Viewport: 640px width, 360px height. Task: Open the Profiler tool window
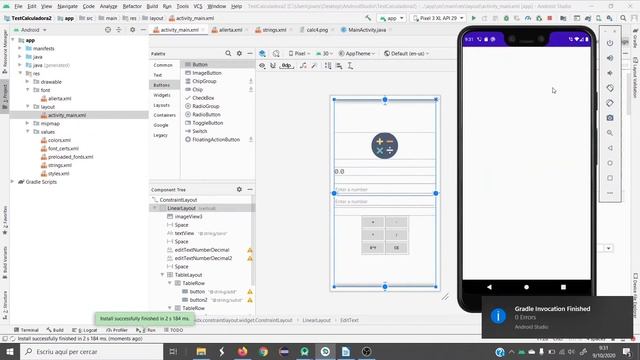pyautogui.click(x=117, y=330)
